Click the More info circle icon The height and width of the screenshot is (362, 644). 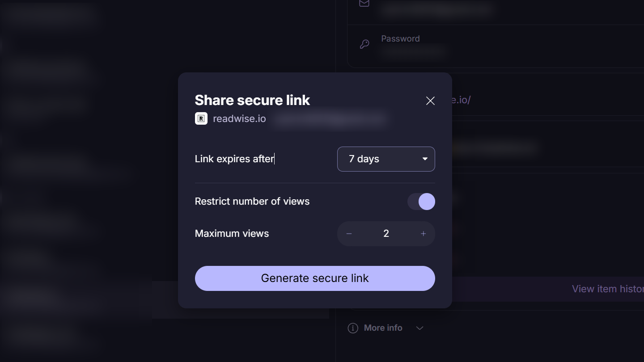click(x=353, y=328)
